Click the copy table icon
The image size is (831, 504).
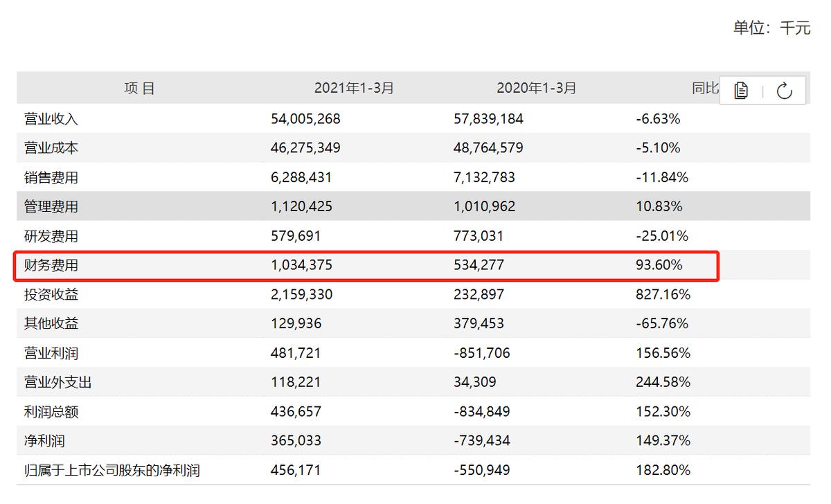coord(741,90)
